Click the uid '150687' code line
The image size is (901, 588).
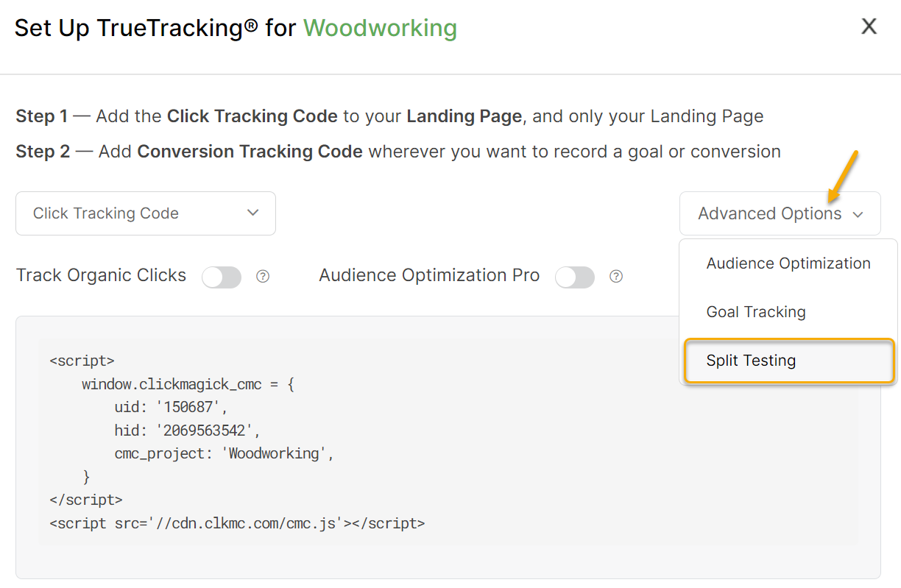tap(172, 408)
